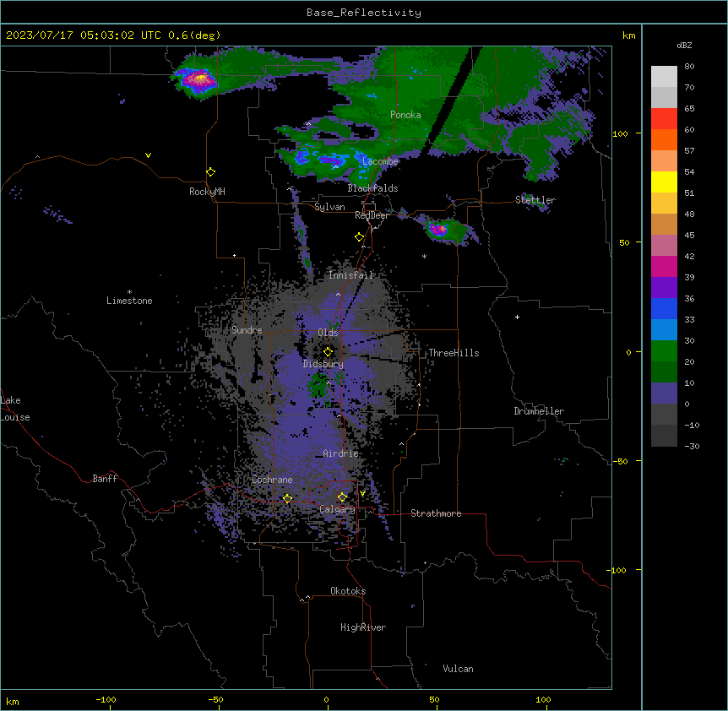The image size is (728, 711).
Task: Select the yellow 51-54 dBZ legend swatch
Action: coord(664,182)
